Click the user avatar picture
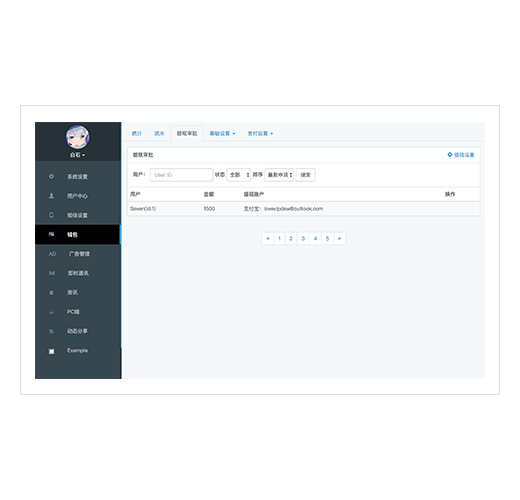This screenshot has height=500, width=520. click(77, 137)
